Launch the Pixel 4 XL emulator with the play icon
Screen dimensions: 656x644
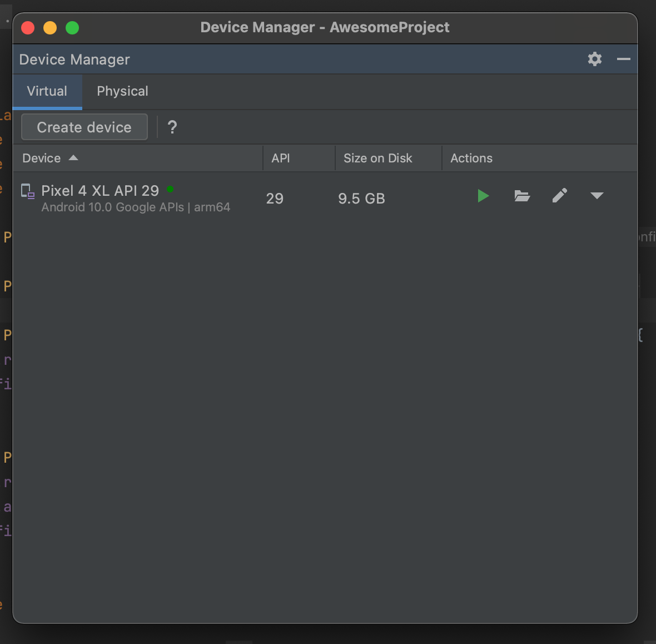483,196
